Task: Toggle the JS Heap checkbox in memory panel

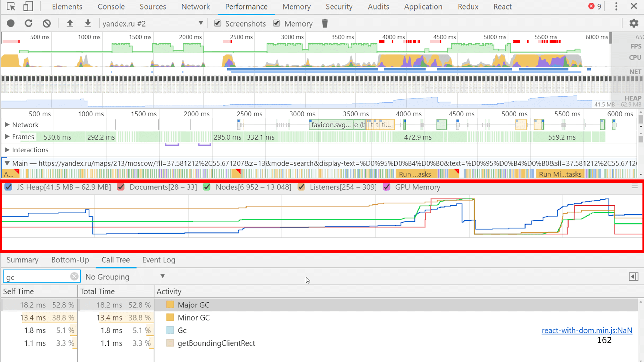Action: coord(9,187)
